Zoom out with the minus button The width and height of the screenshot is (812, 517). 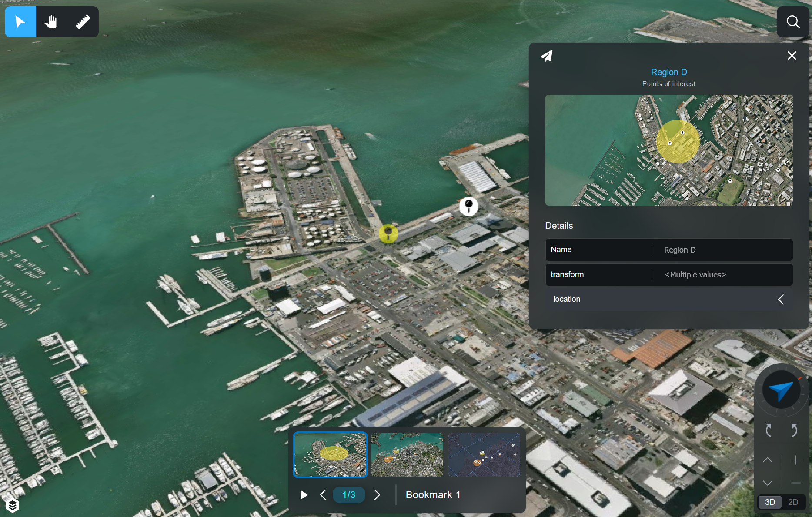795,483
